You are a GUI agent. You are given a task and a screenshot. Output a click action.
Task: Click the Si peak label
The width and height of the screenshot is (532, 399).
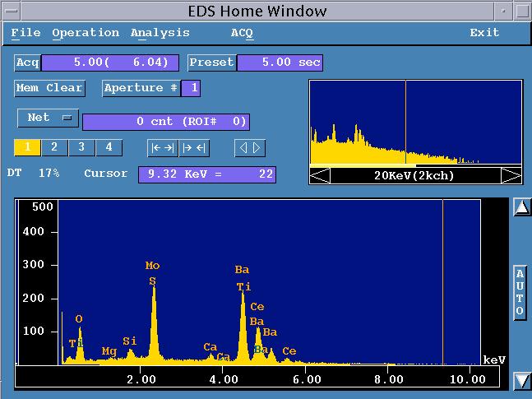(130, 341)
